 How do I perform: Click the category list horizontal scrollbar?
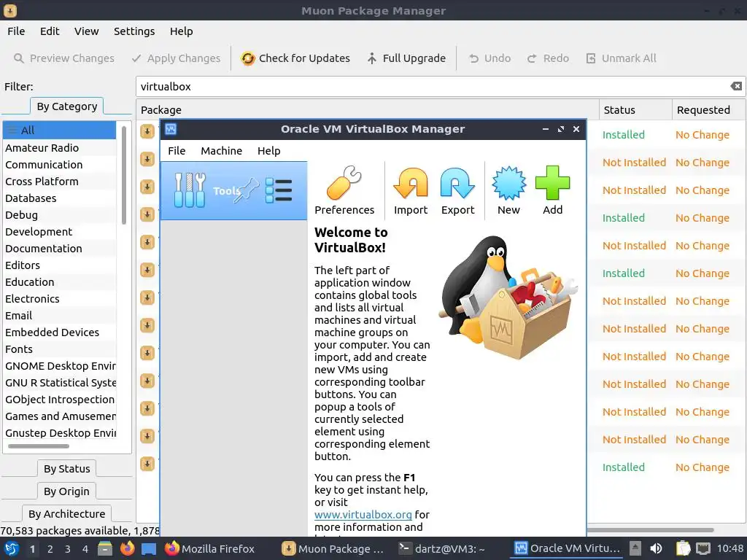pyautogui.click(x=39, y=446)
